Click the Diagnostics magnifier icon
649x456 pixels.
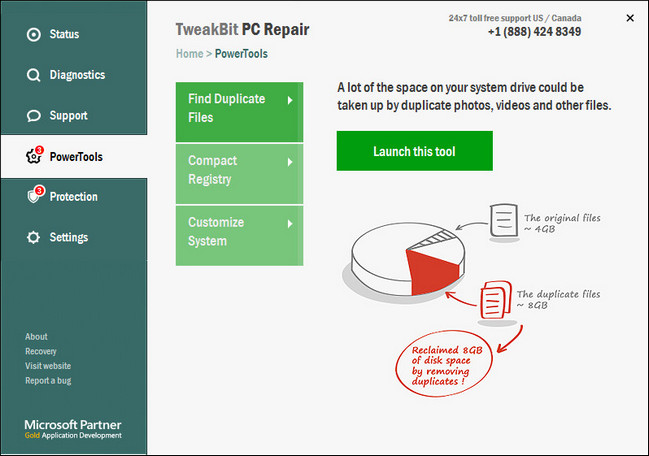point(33,75)
